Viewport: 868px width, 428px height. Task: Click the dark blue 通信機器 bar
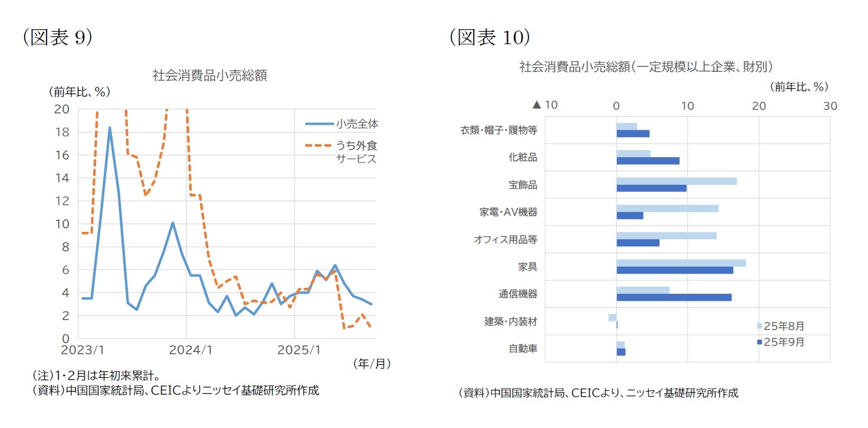[x=674, y=297]
